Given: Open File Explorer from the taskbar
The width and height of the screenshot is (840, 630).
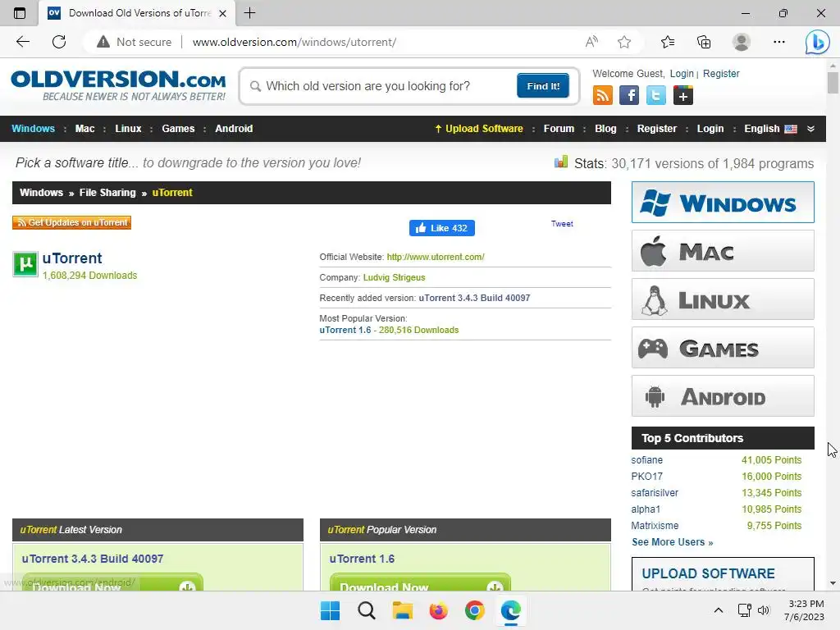Looking at the screenshot, I should [x=402, y=610].
